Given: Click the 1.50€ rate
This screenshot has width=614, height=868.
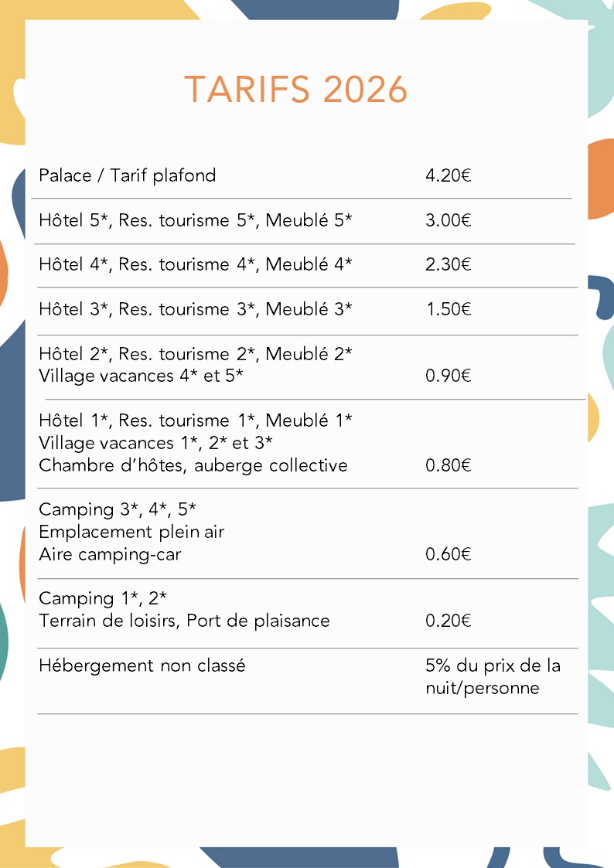Looking at the screenshot, I should tap(448, 309).
